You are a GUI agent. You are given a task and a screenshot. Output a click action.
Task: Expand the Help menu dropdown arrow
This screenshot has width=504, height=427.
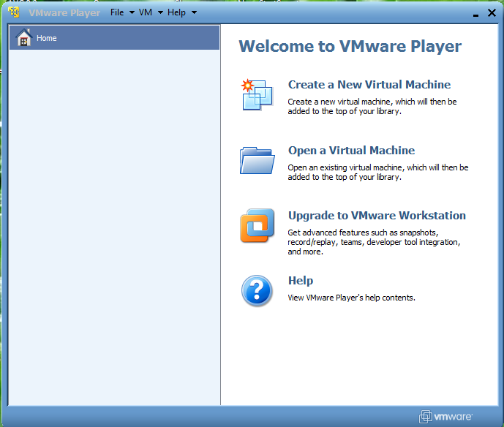pyautogui.click(x=194, y=12)
